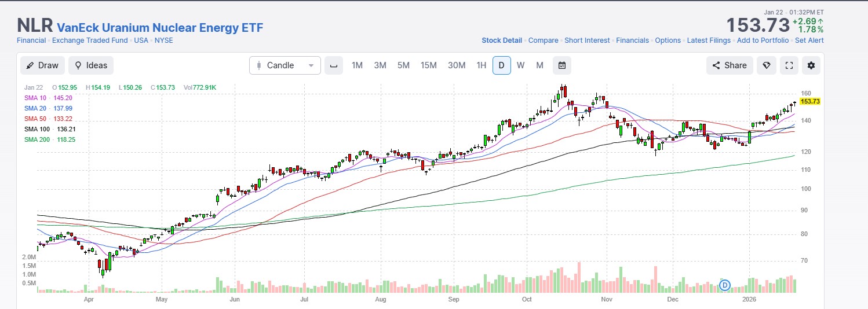Select the 1H intraday interval

(481, 65)
